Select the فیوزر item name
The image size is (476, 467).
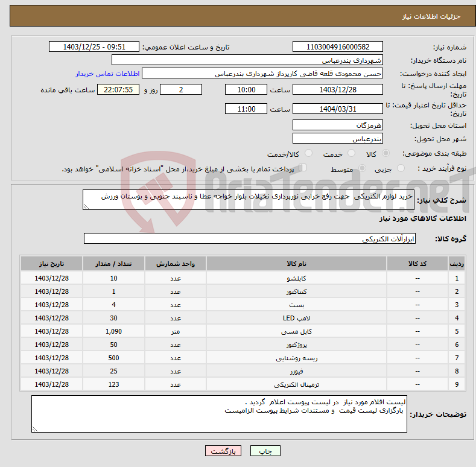point(296,371)
